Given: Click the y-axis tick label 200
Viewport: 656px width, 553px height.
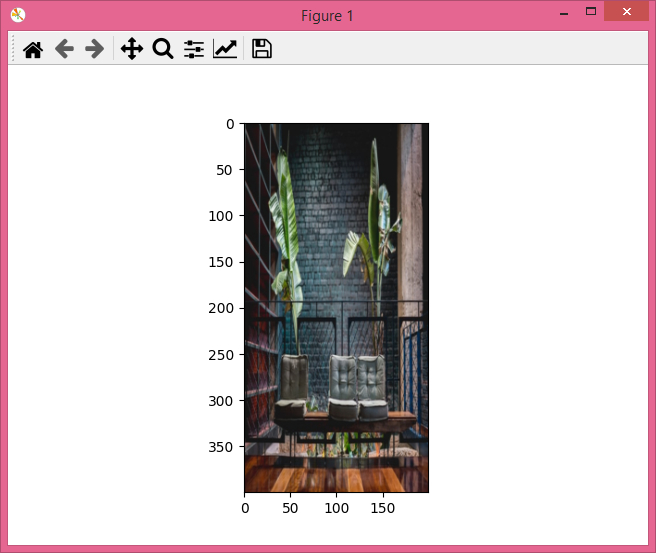Looking at the screenshot, I should (221, 308).
